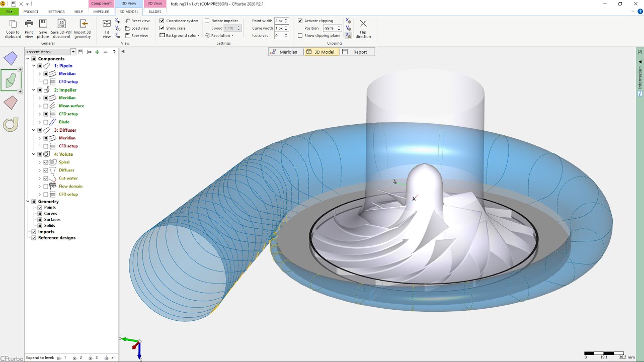Set clipping plane normal to Z
The height and width of the screenshot is (362, 644).
[348, 35]
